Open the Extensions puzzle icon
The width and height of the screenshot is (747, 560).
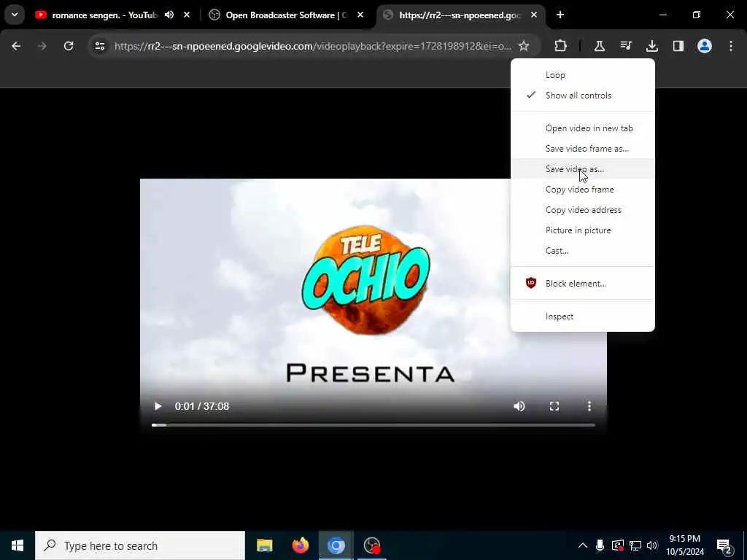[x=561, y=46]
